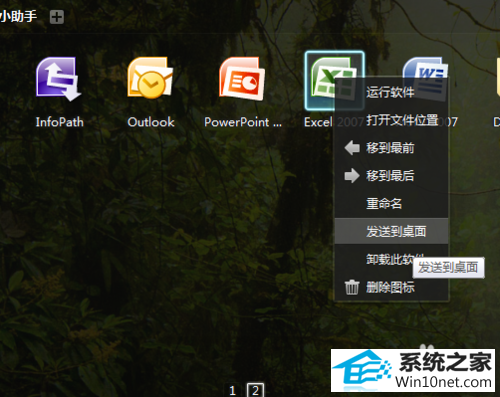Viewport: 500px width, 397px height.
Task: Click the plus add-tab icon next to 小助手
Action: 57,17
